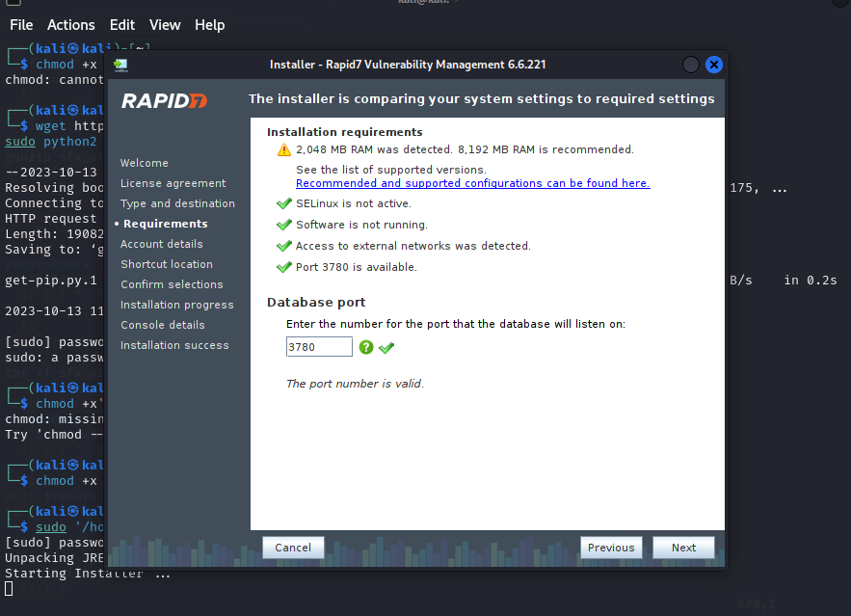Image resolution: width=851 pixels, height=616 pixels.
Task: Click the 'Database port' heading
Action: coord(316,303)
